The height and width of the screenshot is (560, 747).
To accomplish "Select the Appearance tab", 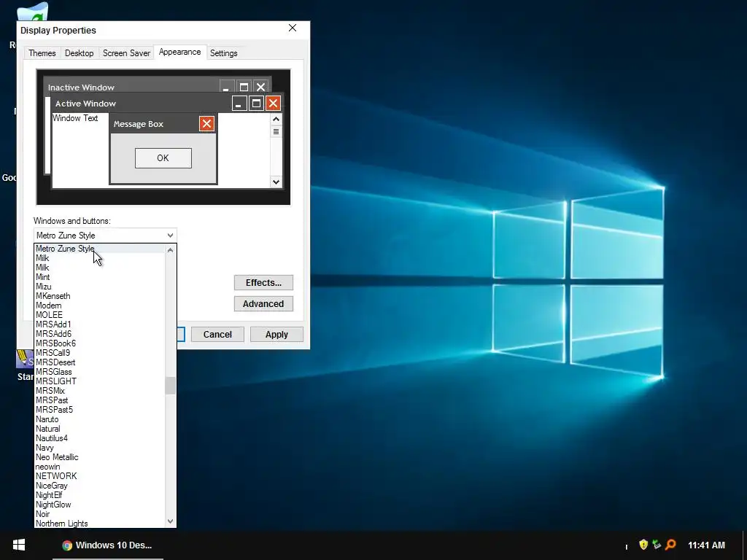I will [x=179, y=52].
